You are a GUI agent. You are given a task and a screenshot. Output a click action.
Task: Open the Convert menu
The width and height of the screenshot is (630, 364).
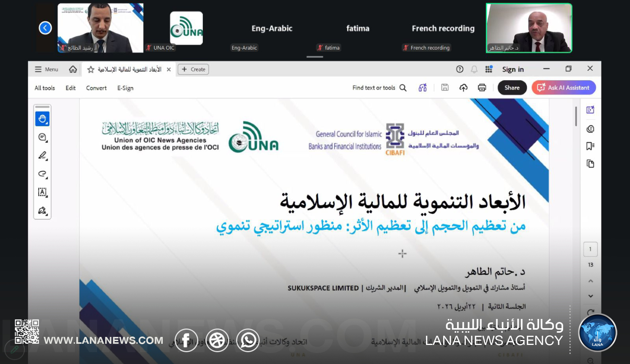pyautogui.click(x=96, y=88)
